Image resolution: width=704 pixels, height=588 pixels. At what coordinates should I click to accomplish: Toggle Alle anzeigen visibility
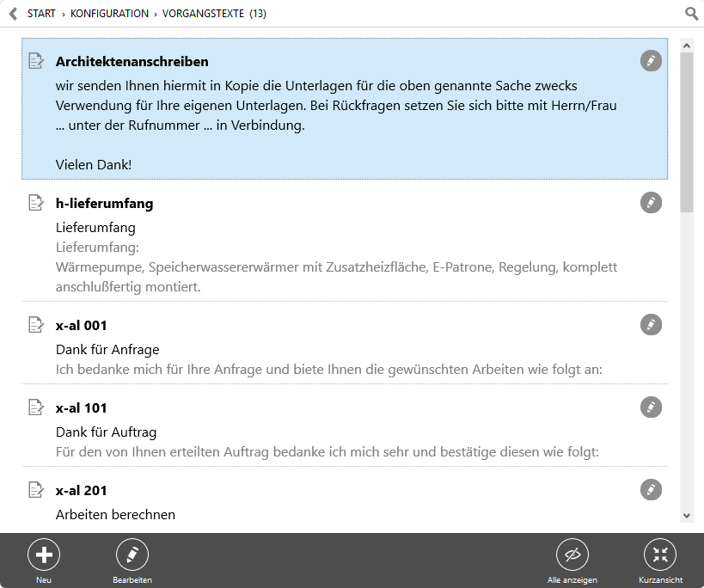coord(572,561)
